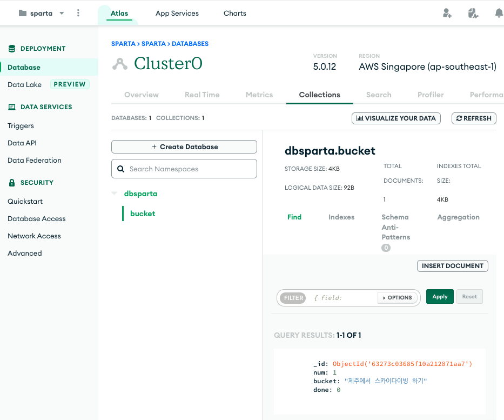Image resolution: width=504 pixels, height=420 pixels.
Task: Apply the query filter
Action: pyautogui.click(x=440, y=297)
